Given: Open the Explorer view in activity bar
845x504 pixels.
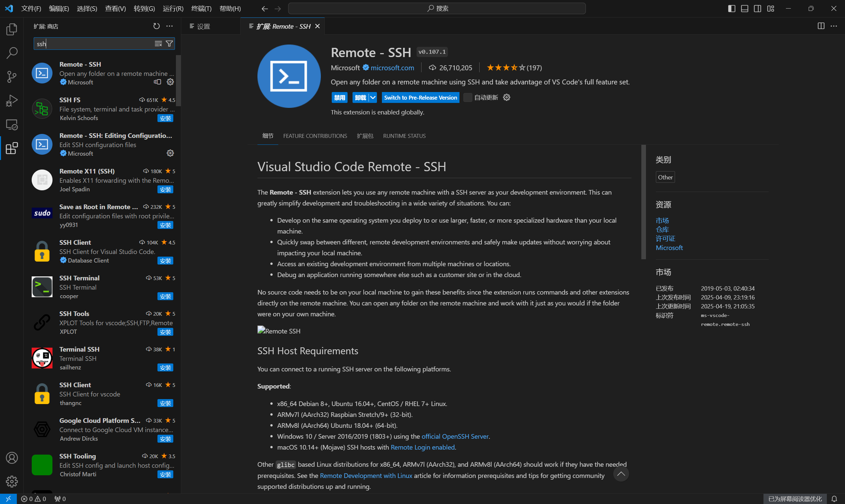Looking at the screenshot, I should (12, 30).
